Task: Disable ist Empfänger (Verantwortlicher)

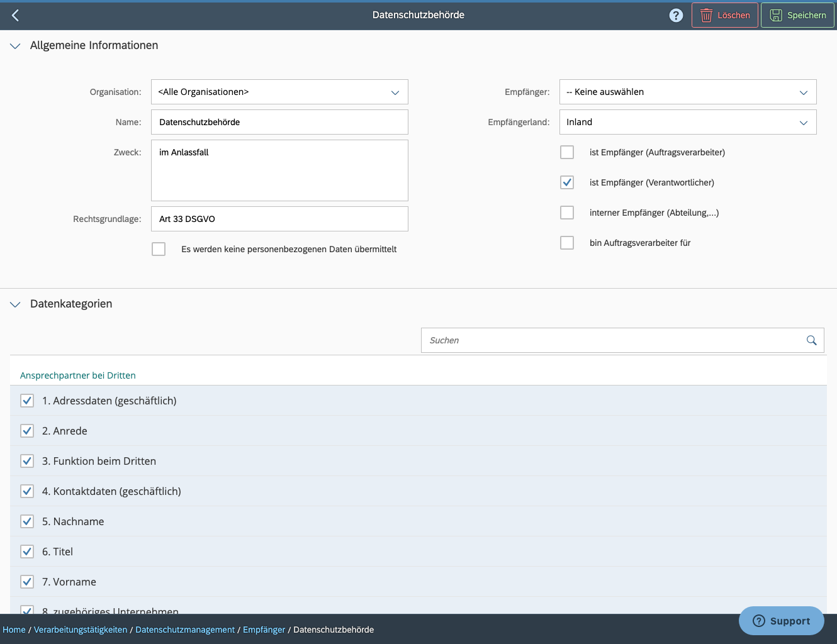Action: pos(567,182)
